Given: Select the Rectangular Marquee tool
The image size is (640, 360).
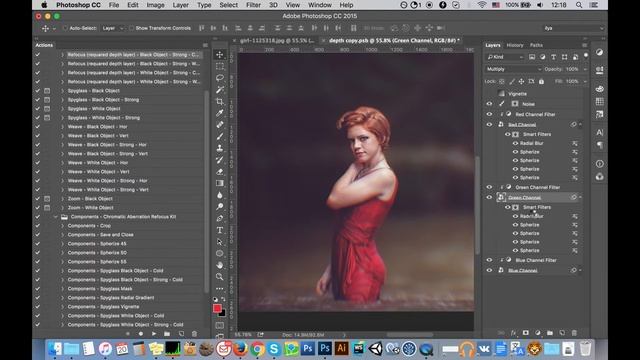Looking at the screenshot, I should click(220, 66).
